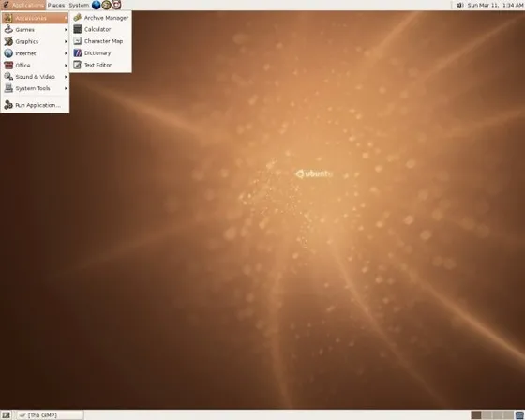Open the Games submenu
This screenshot has height=420, width=525.
35,30
